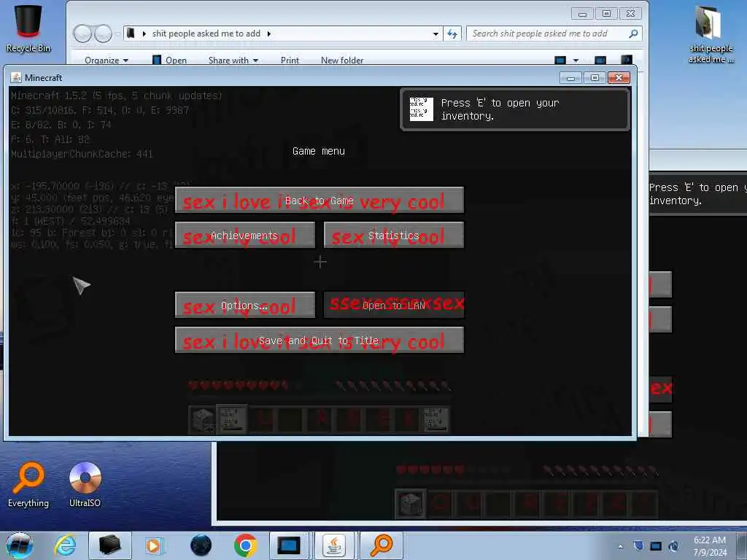Click Save and Quit to Title
747x560 pixels.
(320, 340)
